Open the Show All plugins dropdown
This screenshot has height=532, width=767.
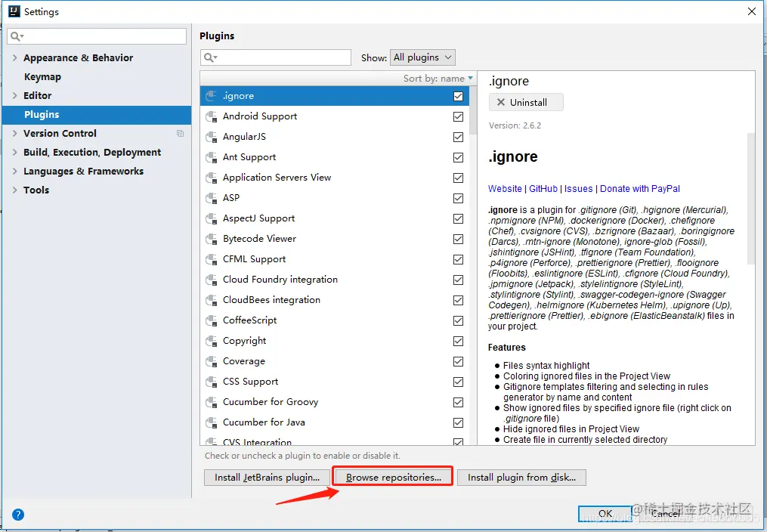pos(422,57)
